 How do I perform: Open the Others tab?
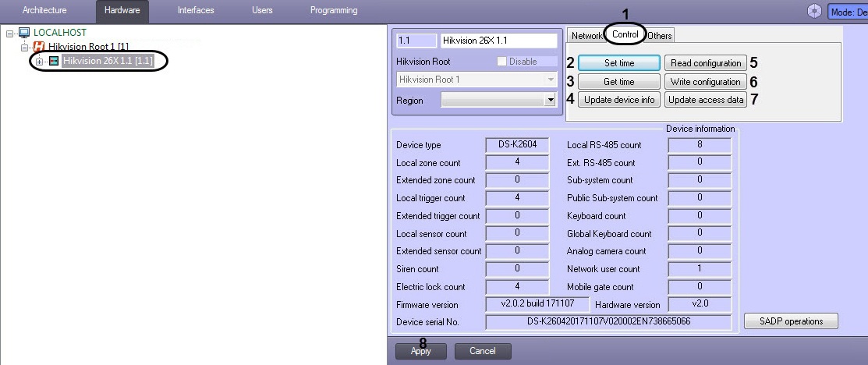tap(660, 35)
